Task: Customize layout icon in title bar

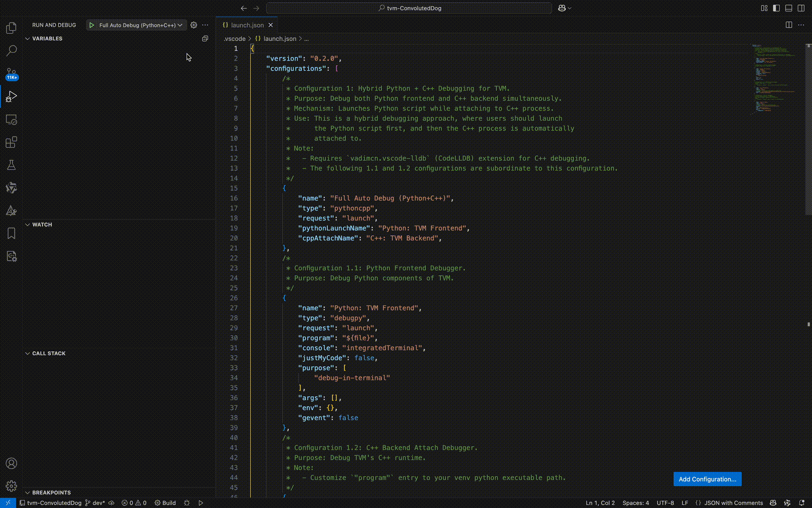Action: coord(764,8)
